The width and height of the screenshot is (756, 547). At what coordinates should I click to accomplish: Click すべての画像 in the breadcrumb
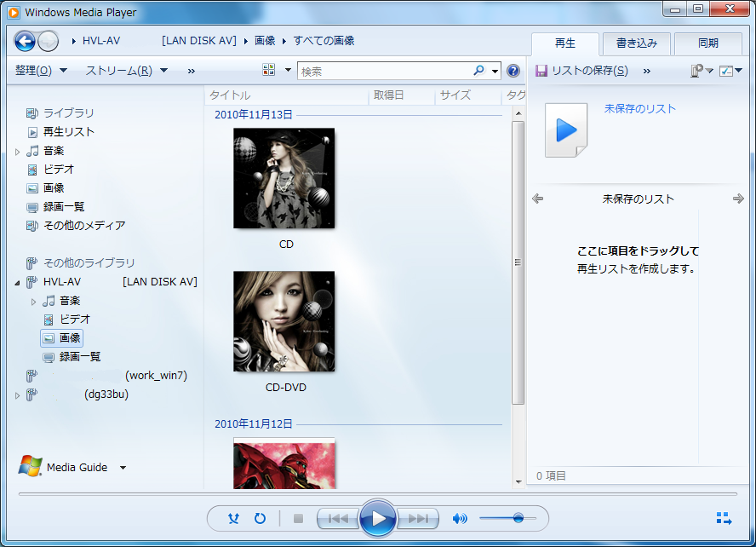[x=324, y=41]
